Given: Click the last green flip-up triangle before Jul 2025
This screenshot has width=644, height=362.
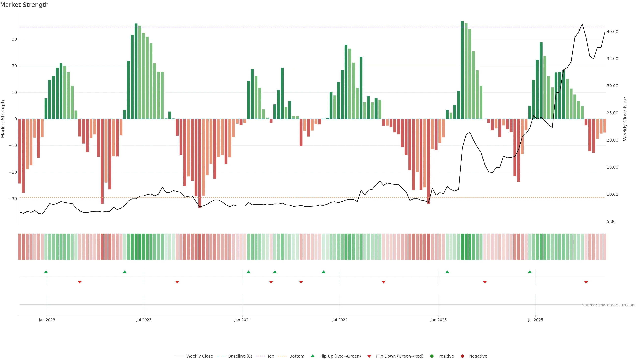Looking at the screenshot, I should coord(530,272).
